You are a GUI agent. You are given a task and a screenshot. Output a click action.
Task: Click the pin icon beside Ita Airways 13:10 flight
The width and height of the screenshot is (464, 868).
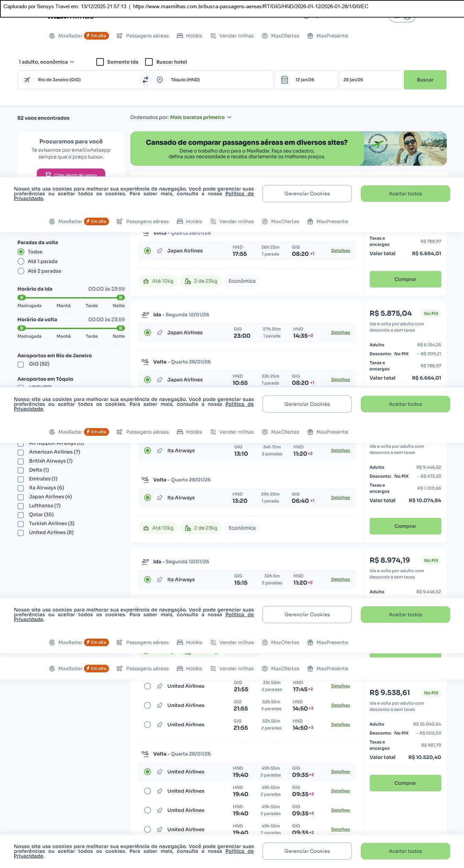pyautogui.click(x=160, y=451)
